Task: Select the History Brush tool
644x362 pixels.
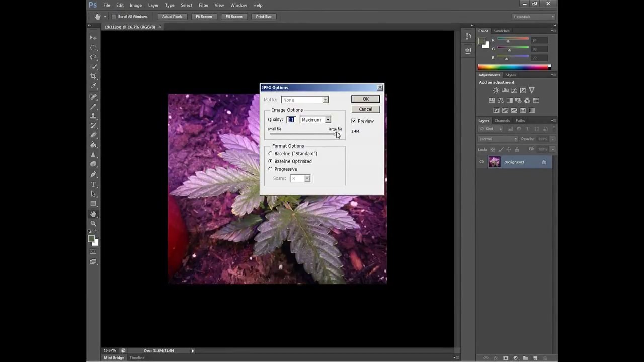Action: coord(93,126)
